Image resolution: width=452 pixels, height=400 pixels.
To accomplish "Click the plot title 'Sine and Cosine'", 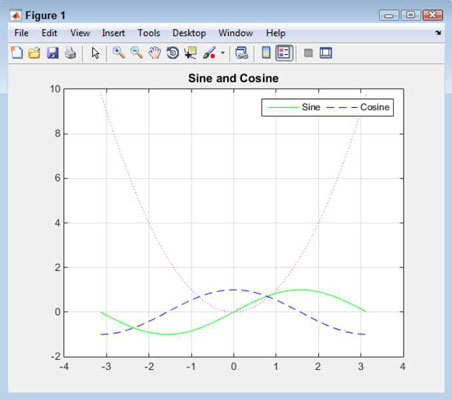I will tap(233, 78).
